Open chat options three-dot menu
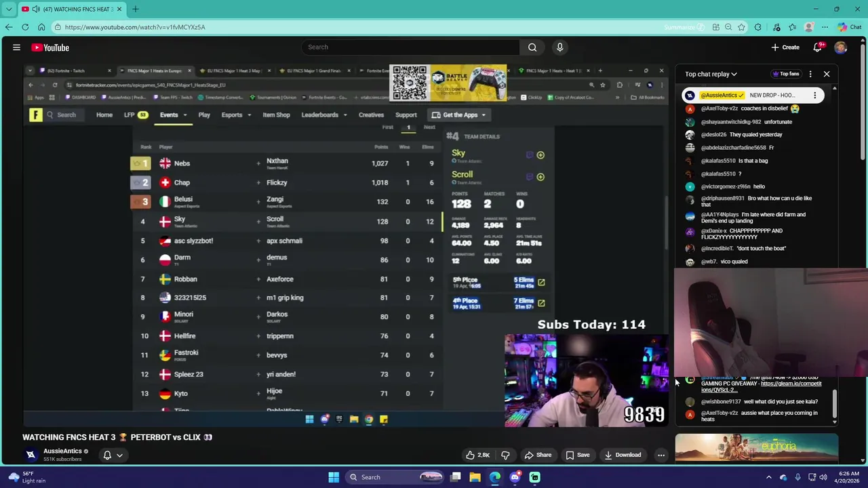The image size is (868, 488). (810, 74)
